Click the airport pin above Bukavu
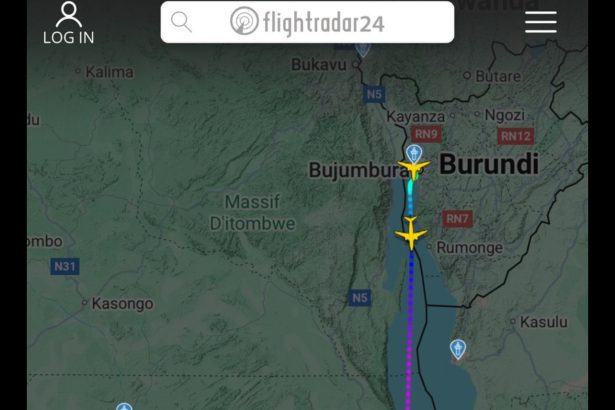Viewport: 615px width, 410px height. coord(363,50)
